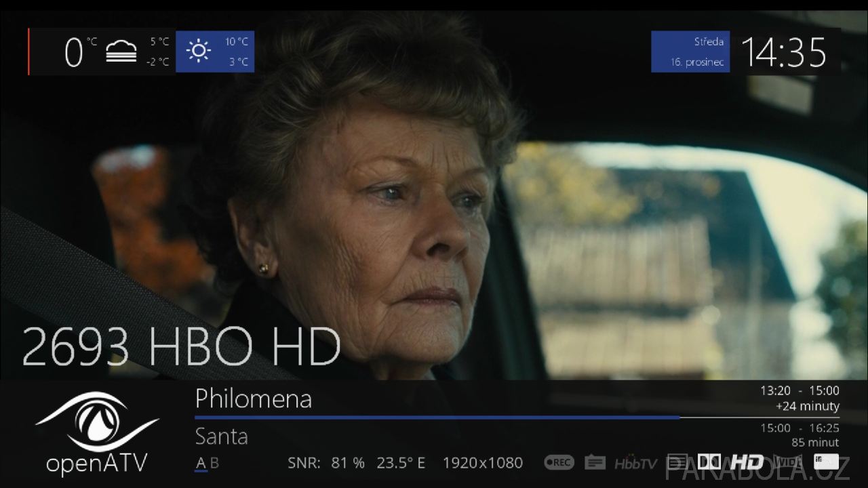Toggle tuner B indicator
The width and height of the screenshot is (868, 488).
(x=214, y=464)
